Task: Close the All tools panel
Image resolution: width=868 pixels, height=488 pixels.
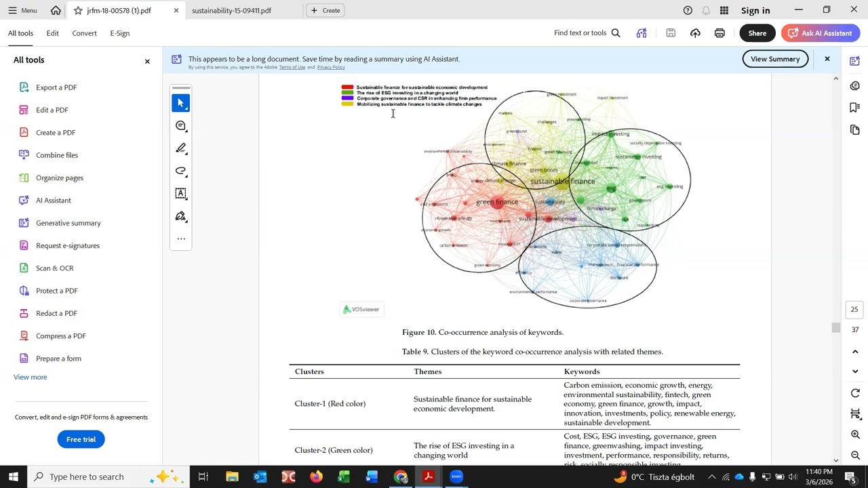Action: coord(147,62)
